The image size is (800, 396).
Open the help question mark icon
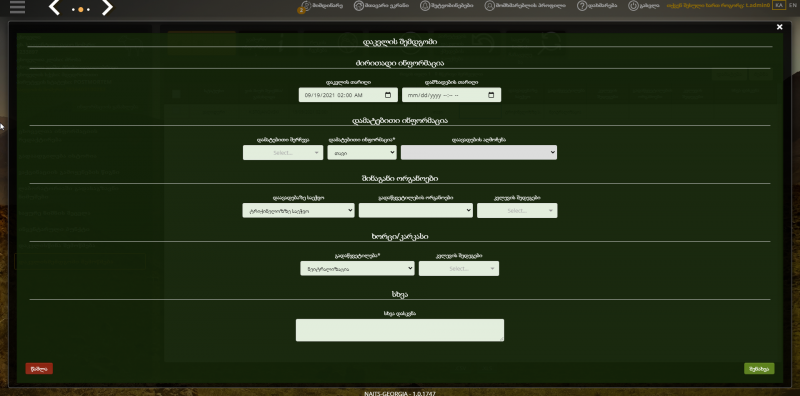(582, 6)
